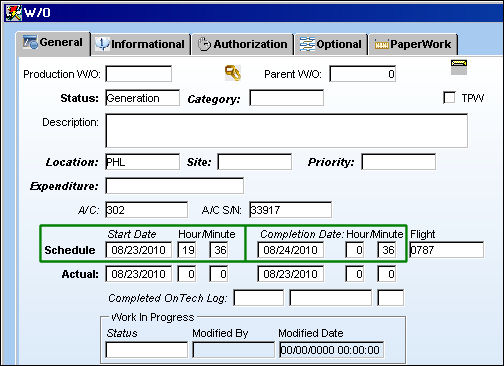The width and height of the screenshot is (504, 366).
Task: Click the Schedule completion Minute field 36
Action: tap(387, 250)
